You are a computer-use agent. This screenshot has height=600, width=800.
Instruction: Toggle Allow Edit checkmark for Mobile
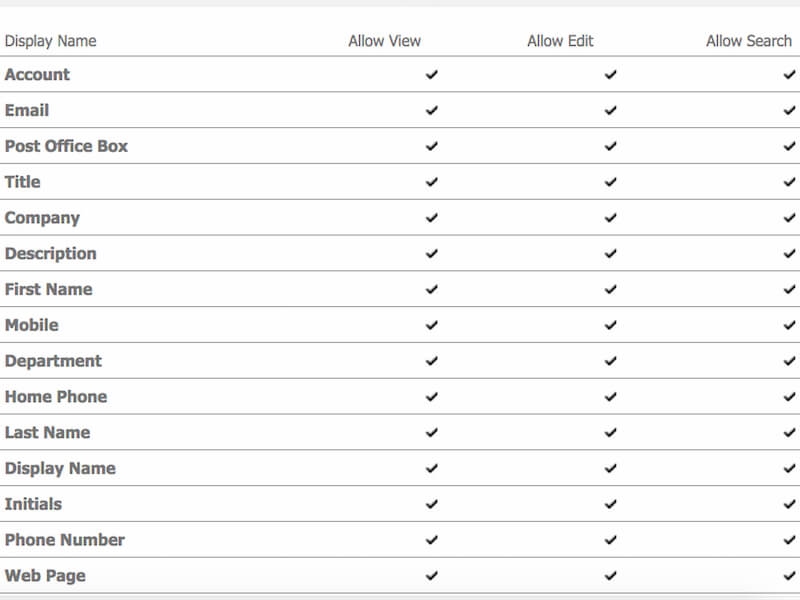(610, 325)
